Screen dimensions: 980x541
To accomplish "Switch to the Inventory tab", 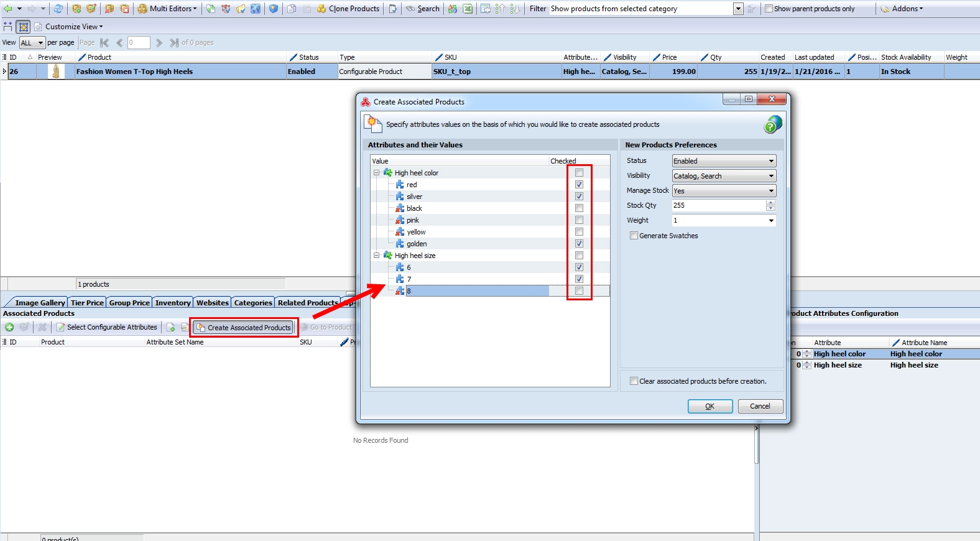I will (x=173, y=303).
